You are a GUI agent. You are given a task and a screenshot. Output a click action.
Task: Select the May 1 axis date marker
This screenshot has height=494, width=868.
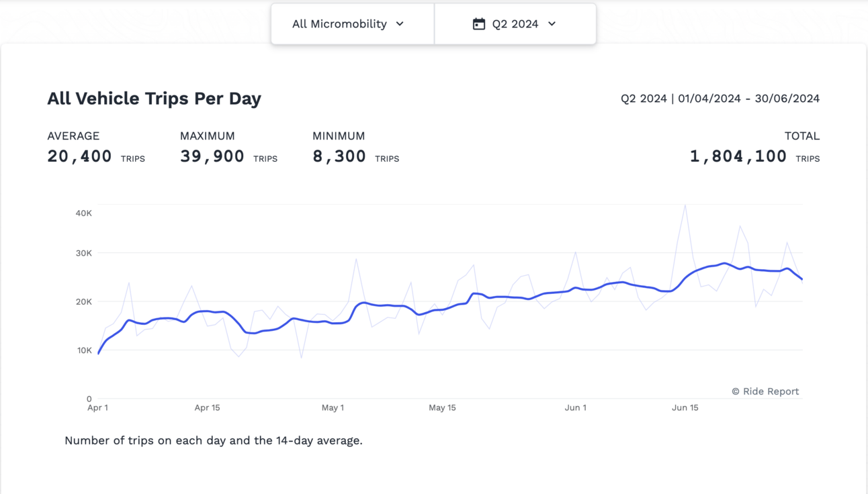coord(333,407)
